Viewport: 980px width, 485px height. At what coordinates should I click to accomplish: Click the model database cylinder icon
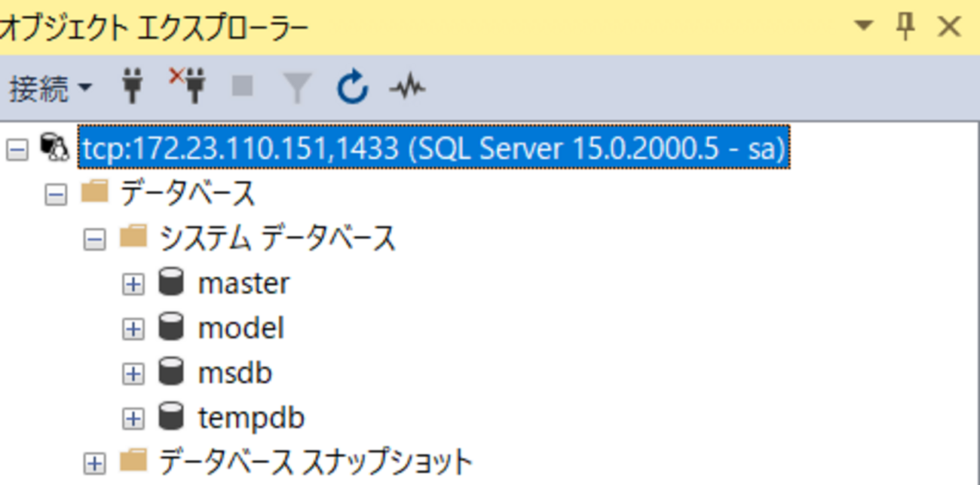tap(172, 327)
